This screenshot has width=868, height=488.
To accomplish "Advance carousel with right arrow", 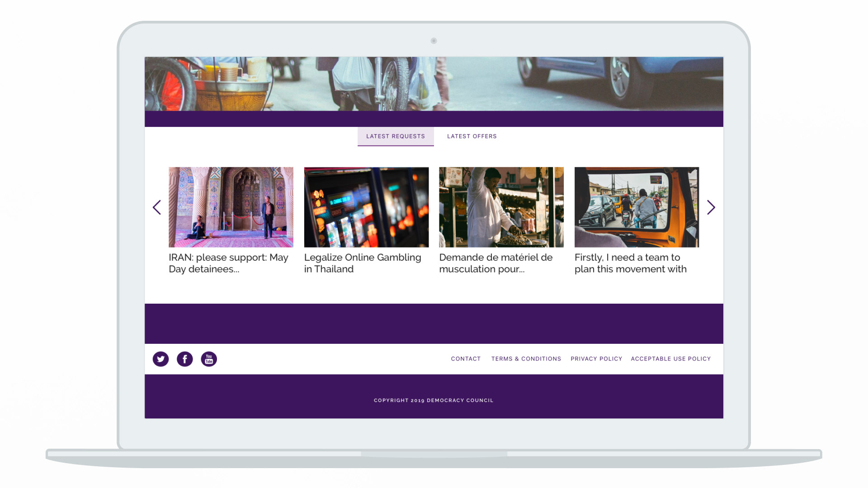I will 711,207.
